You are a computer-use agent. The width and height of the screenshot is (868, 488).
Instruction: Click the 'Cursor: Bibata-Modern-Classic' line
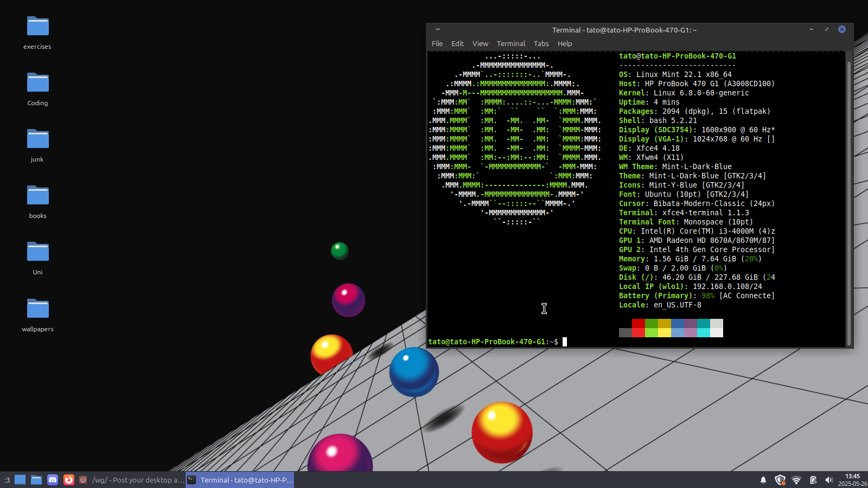[x=697, y=203]
